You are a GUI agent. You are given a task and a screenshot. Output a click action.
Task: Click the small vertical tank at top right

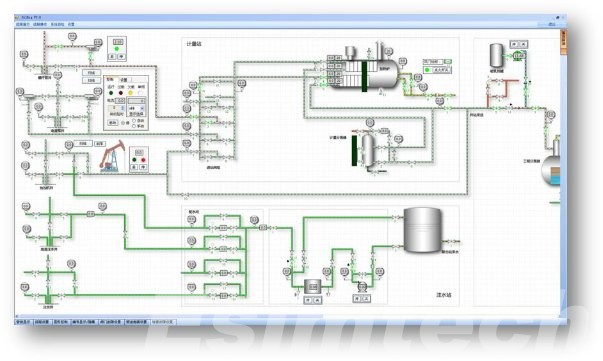496,56
